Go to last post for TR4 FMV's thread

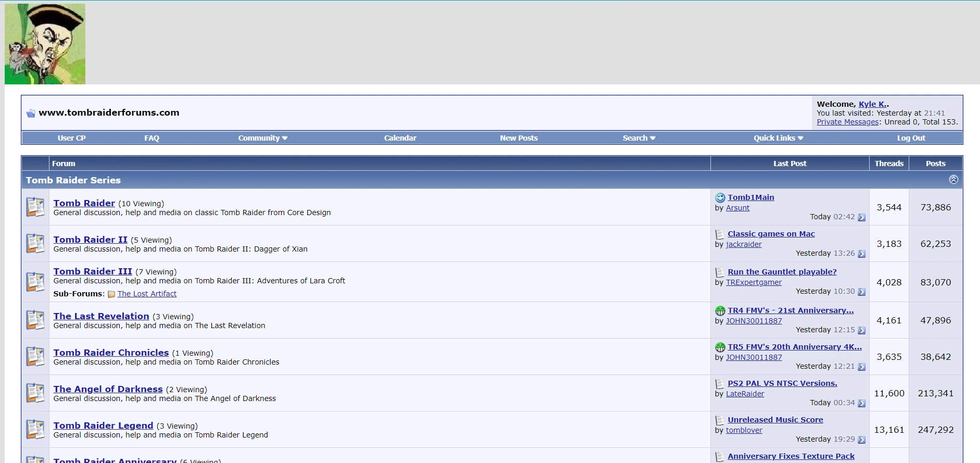[861, 330]
